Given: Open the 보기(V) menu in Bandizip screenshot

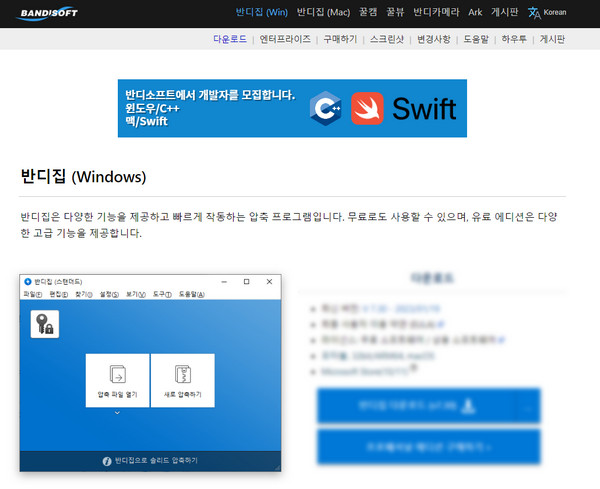Looking at the screenshot, I should 136,294.
